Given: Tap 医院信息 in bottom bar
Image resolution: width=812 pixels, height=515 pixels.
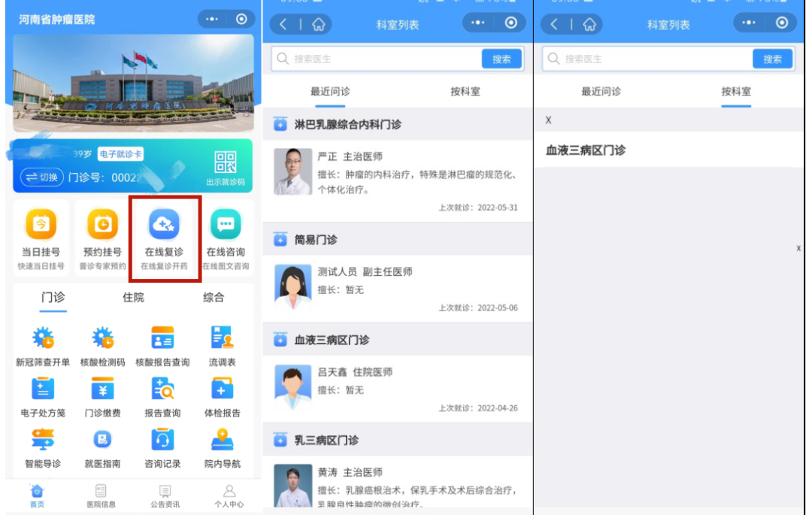Looking at the screenshot, I should click(101, 496).
